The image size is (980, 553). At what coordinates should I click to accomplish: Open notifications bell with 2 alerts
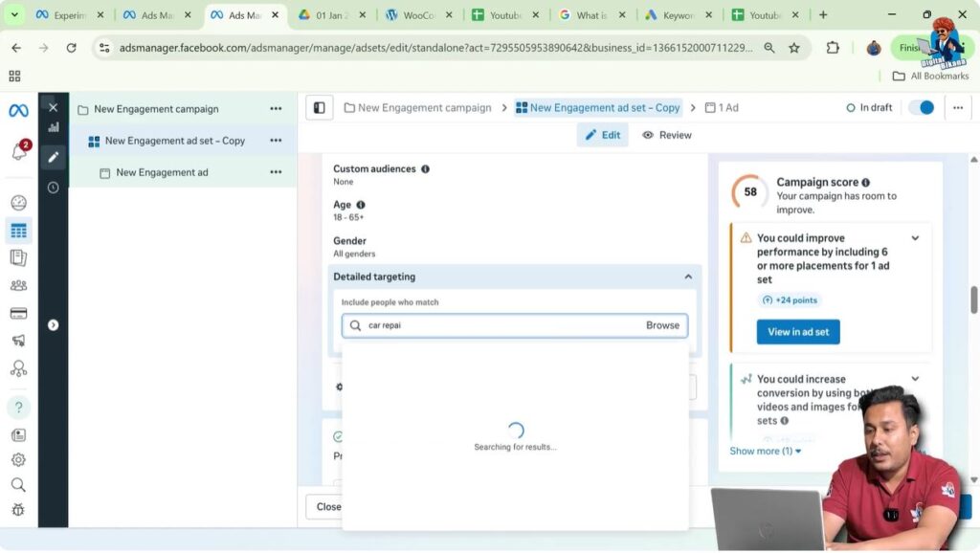(19, 150)
